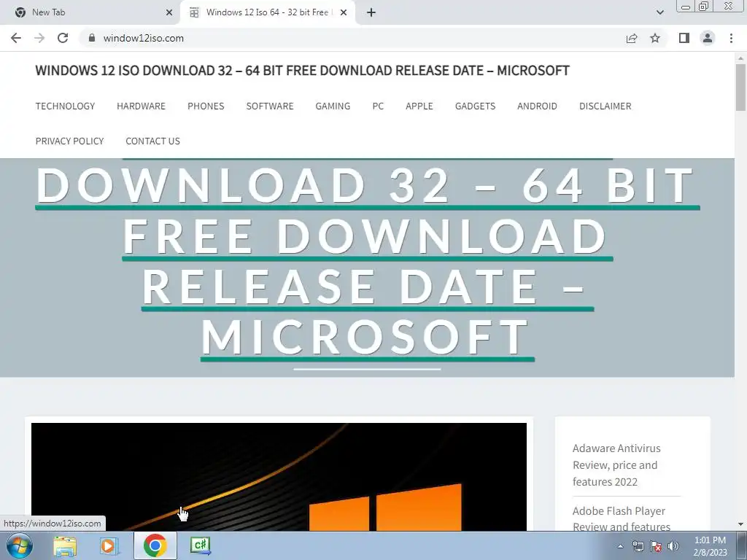The image size is (747, 560).
Task: Open the Technology menu item
Action: tap(65, 106)
